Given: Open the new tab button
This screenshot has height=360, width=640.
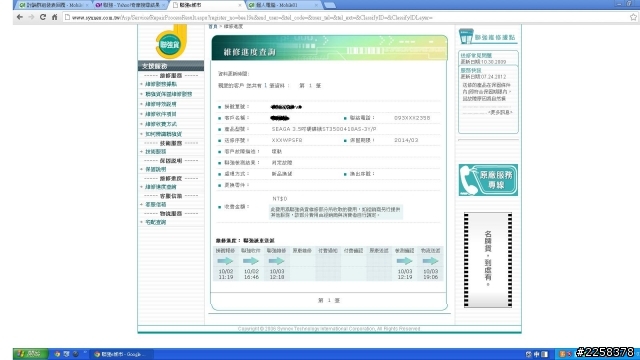Looking at the screenshot, I should (x=329, y=5).
